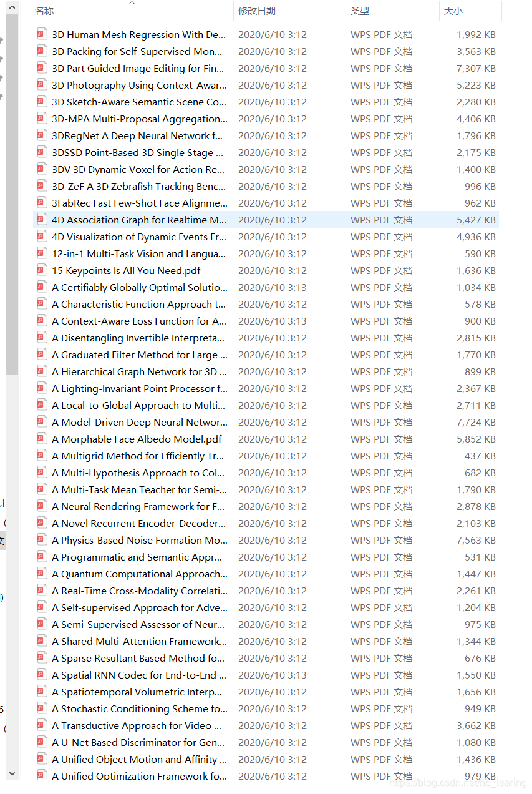Viewport: 532px width, 794px height.
Task: Click date 2020/6/10 3:13 in Context-Aware Loss row
Action: point(273,321)
